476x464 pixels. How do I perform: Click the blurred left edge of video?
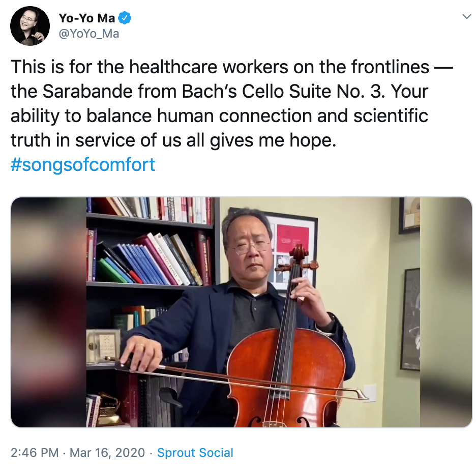49,312
